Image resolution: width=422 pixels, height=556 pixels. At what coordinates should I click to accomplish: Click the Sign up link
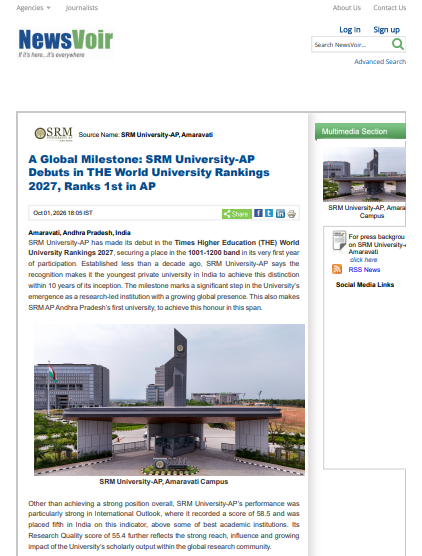(x=386, y=30)
